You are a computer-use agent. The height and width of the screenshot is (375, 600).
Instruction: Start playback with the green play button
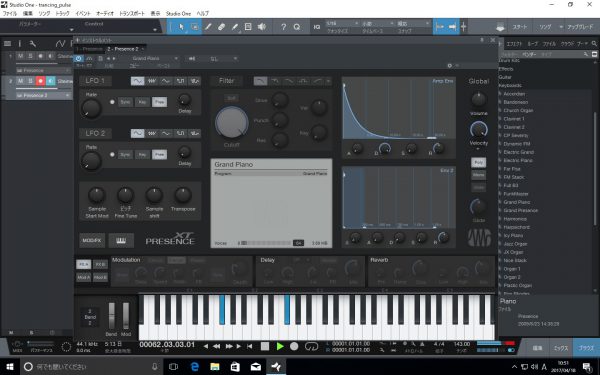pos(280,346)
